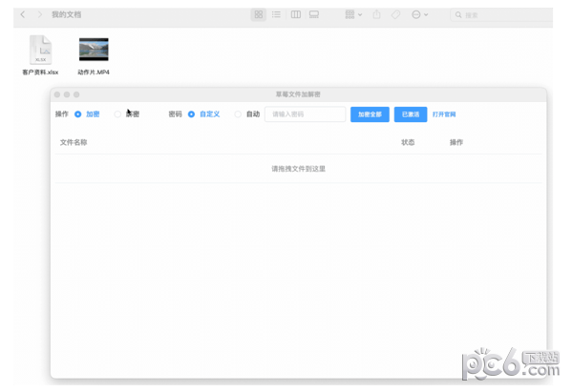
Task: Choose the 自动 password option
Action: click(x=238, y=114)
